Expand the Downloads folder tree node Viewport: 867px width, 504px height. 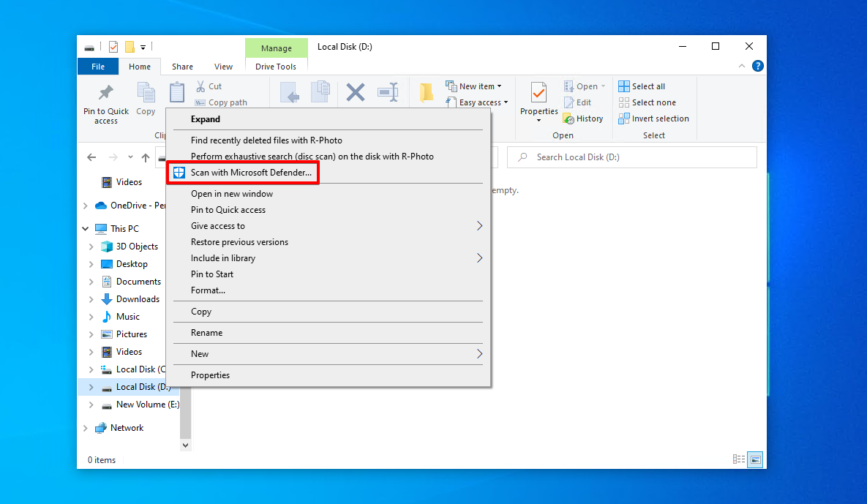[x=91, y=299]
